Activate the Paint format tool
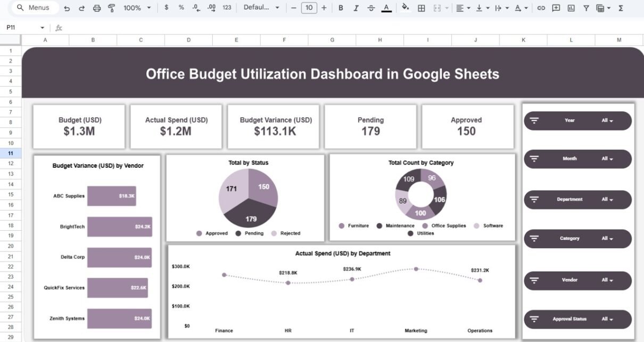 point(111,8)
